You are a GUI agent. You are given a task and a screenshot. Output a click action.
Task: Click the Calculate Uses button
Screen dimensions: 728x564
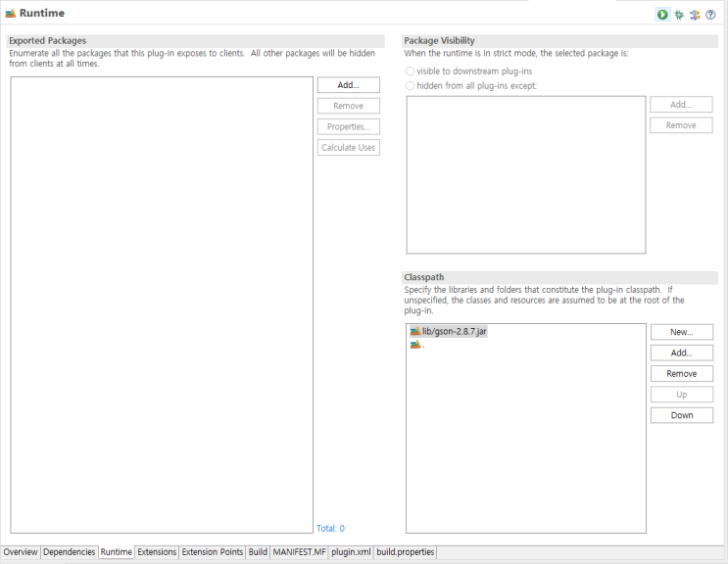[348, 148]
